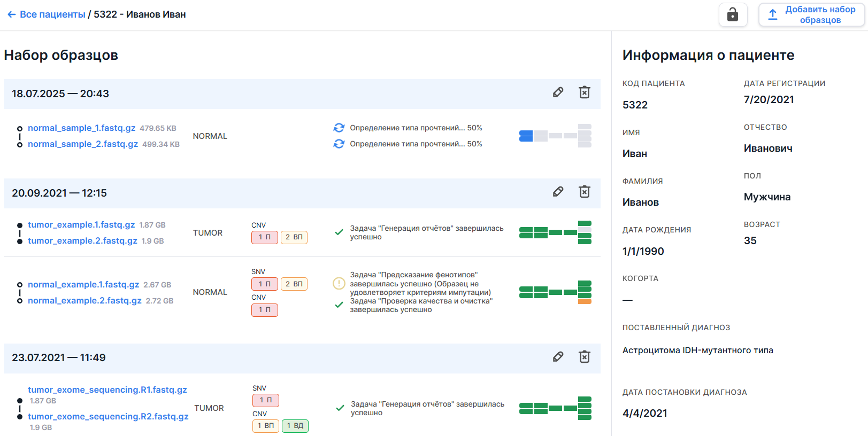Open normal_sample_1.fastq.gz file link

coord(81,128)
